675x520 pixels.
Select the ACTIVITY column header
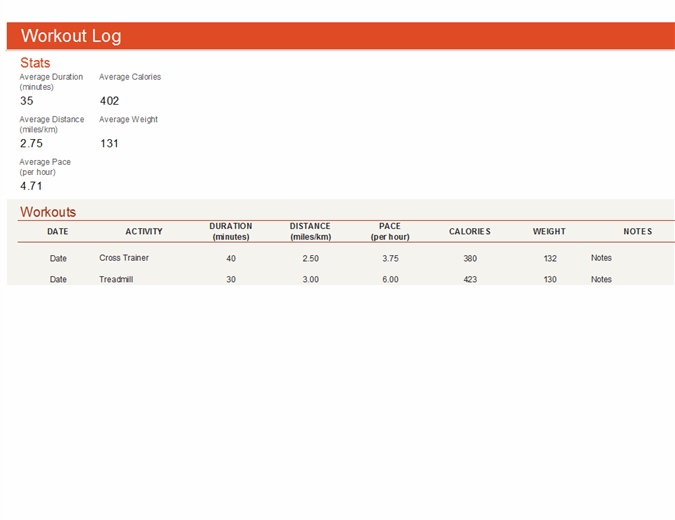pyautogui.click(x=144, y=232)
